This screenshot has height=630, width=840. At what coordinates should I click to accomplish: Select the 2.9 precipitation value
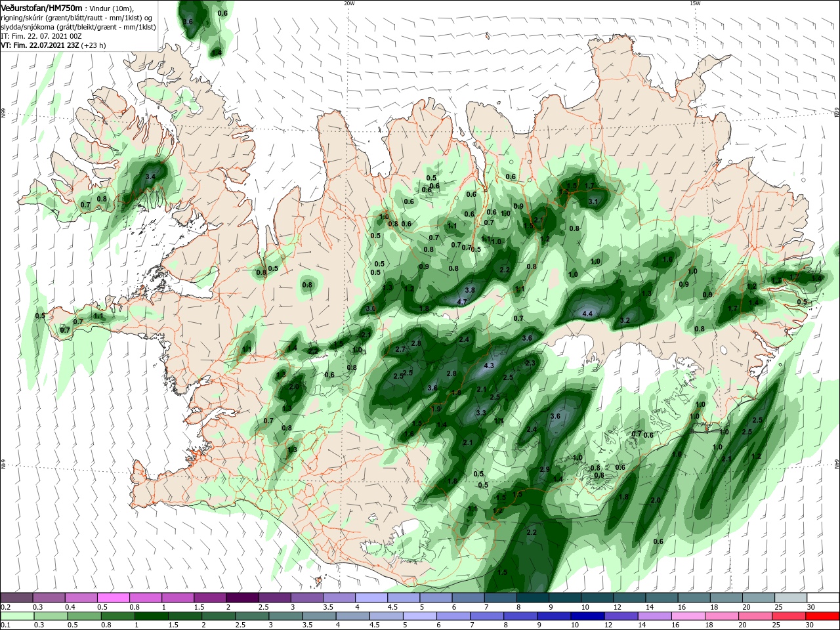click(x=544, y=469)
